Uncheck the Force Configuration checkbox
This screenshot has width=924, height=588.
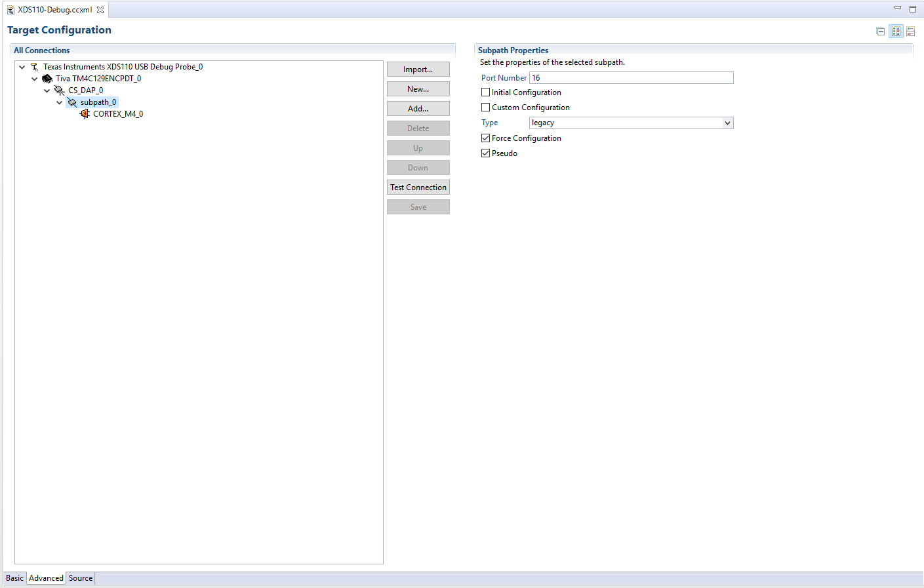pos(486,138)
